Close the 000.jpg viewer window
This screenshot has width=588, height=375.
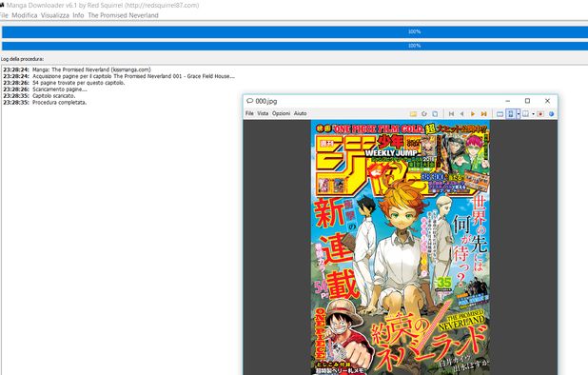[547, 101]
